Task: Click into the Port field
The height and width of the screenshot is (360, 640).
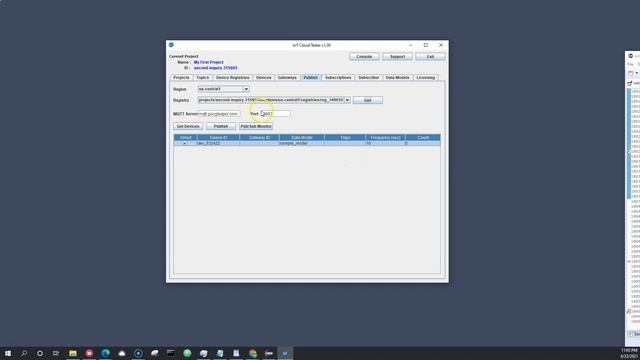Action: click(x=276, y=114)
